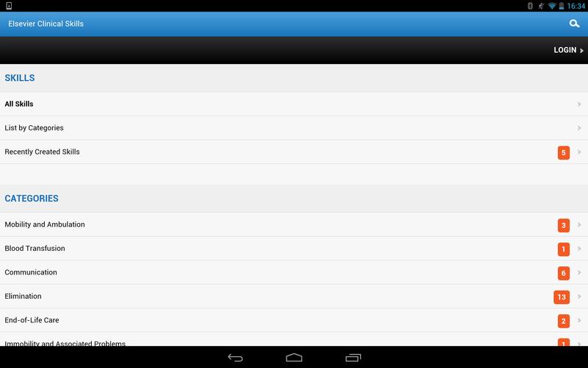Tap the Wi-Fi status icon

point(552,6)
